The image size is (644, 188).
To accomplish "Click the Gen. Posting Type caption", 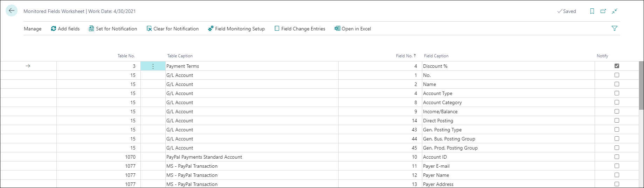I will (508, 130).
